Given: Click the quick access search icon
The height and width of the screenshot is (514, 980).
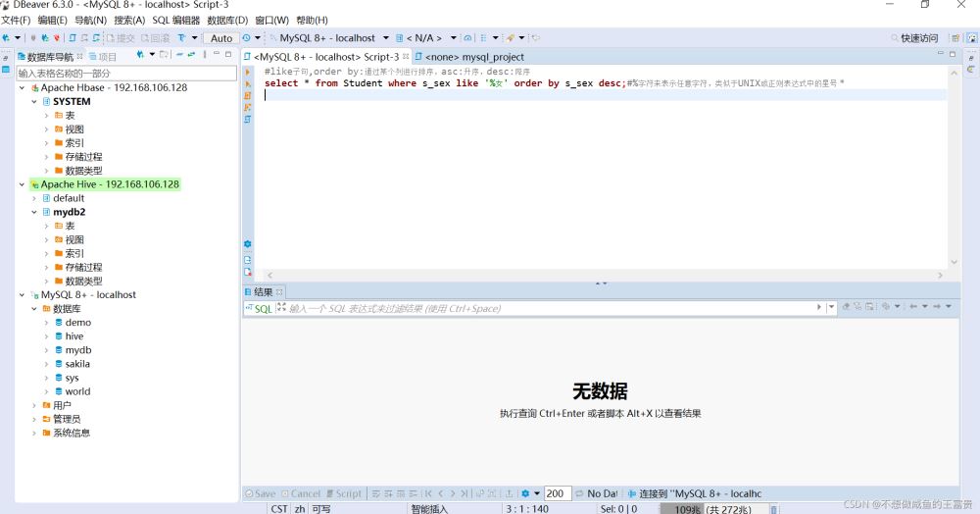Looking at the screenshot, I should coord(895,38).
